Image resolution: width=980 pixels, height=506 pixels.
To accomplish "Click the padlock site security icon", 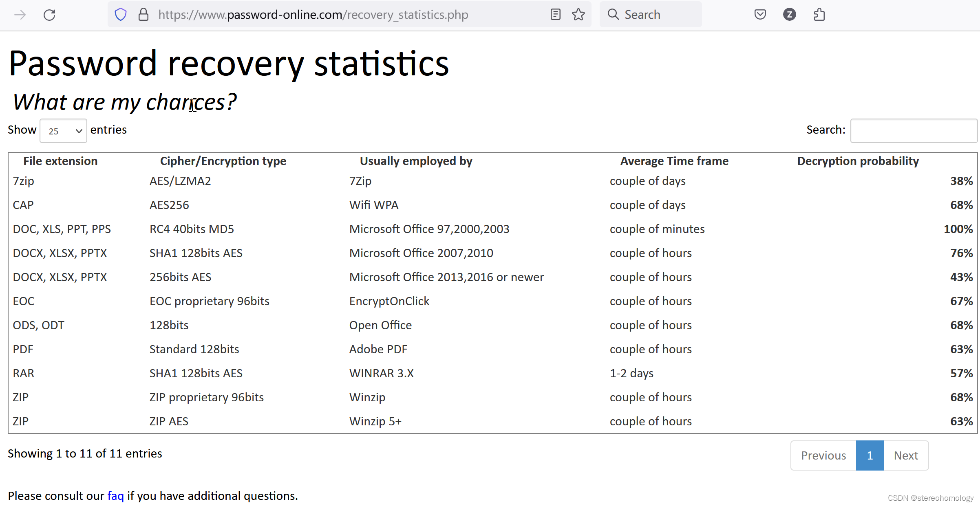I will tap(143, 15).
